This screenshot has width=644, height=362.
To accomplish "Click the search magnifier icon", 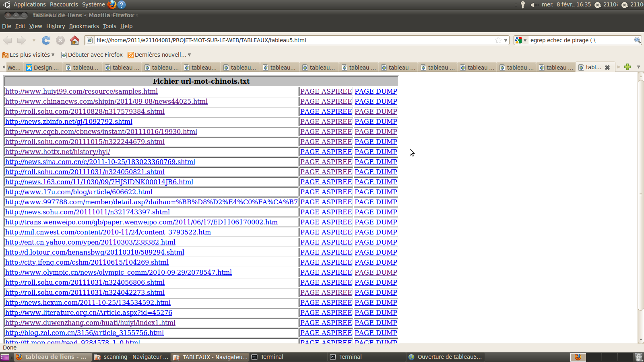I will pyautogui.click(x=637, y=40).
